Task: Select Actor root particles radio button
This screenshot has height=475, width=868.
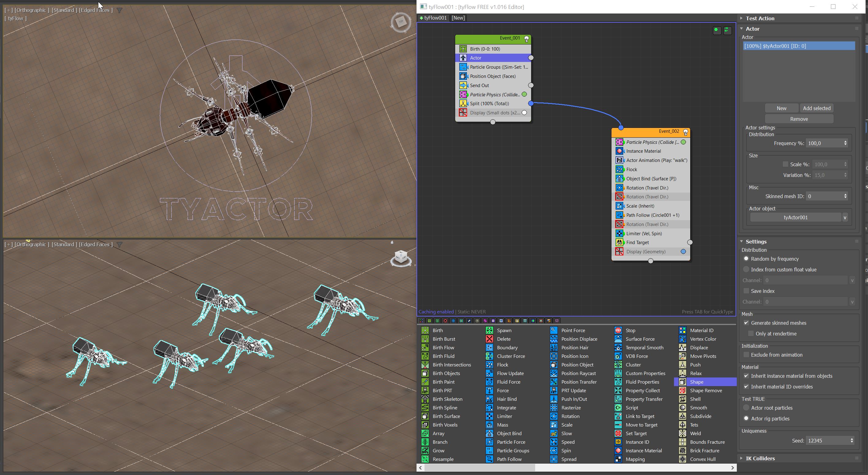Action: point(746,408)
